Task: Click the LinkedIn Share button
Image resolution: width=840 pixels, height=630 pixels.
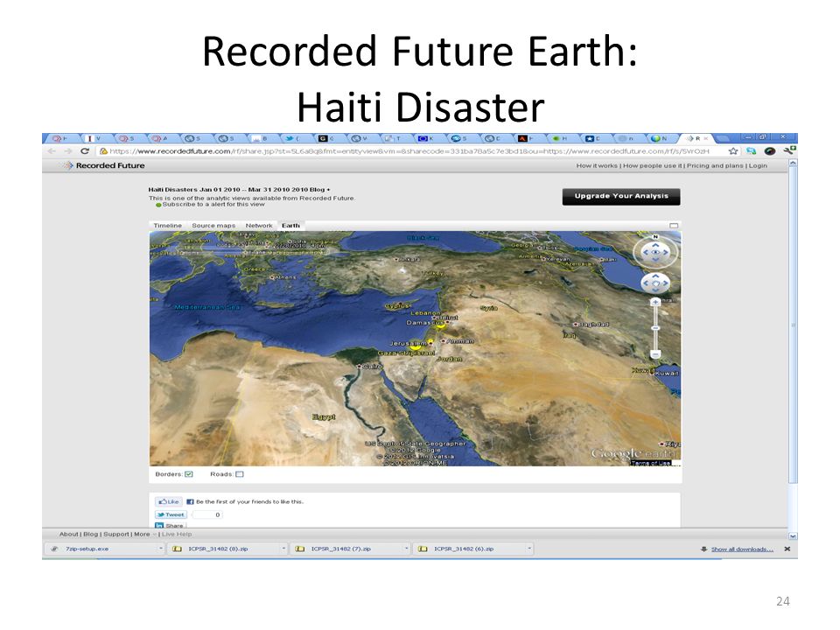Action: click(169, 526)
